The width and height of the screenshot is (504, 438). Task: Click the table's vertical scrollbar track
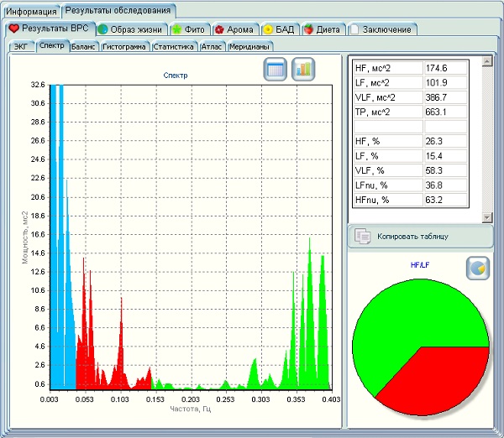tap(487, 139)
